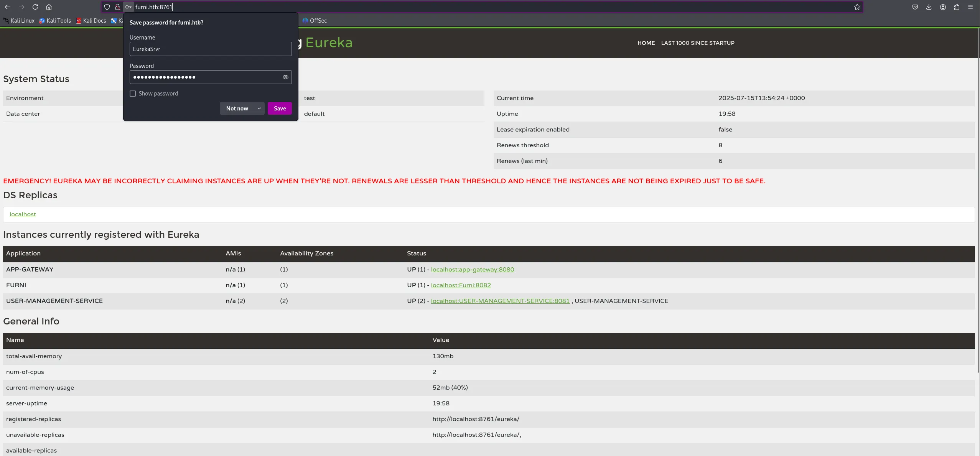Enable the Show password checkbox

[x=133, y=94]
